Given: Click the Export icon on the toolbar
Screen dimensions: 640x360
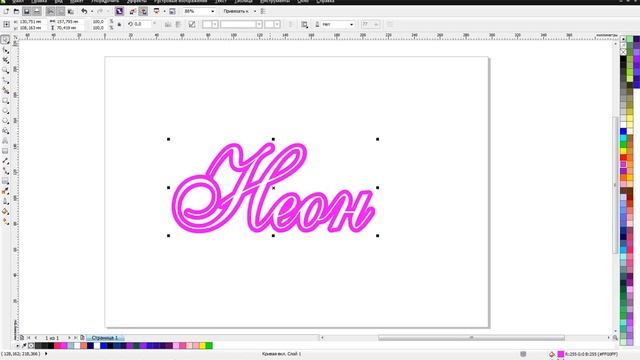Looking at the screenshot, I should 143,11.
